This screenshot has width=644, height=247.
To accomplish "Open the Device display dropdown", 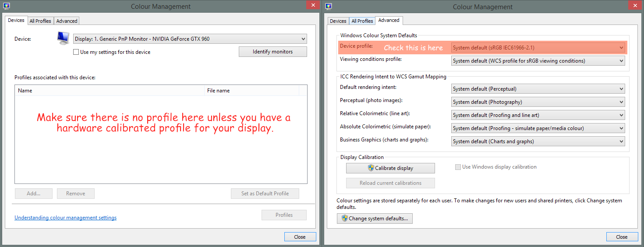I will [x=190, y=39].
